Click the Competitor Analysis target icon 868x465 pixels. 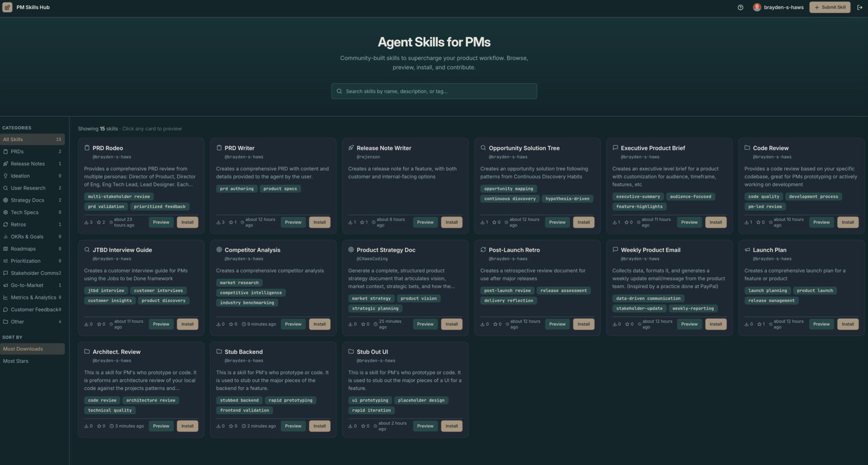[x=219, y=250]
